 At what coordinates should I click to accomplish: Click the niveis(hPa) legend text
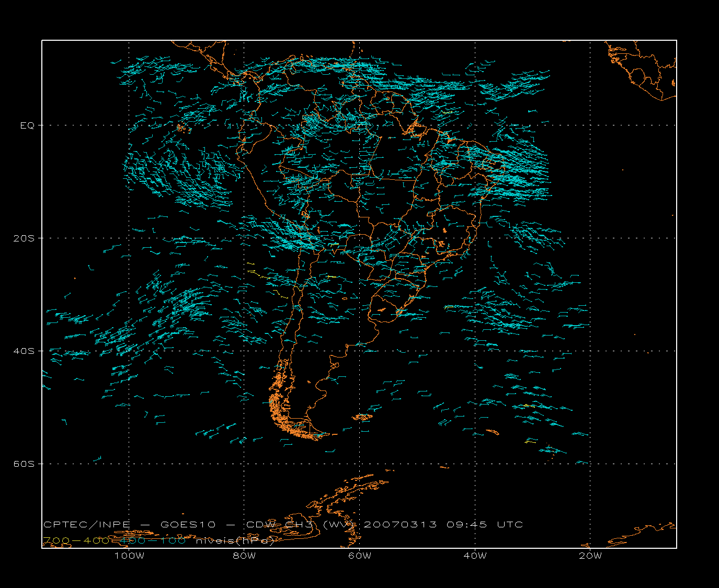click(x=235, y=541)
